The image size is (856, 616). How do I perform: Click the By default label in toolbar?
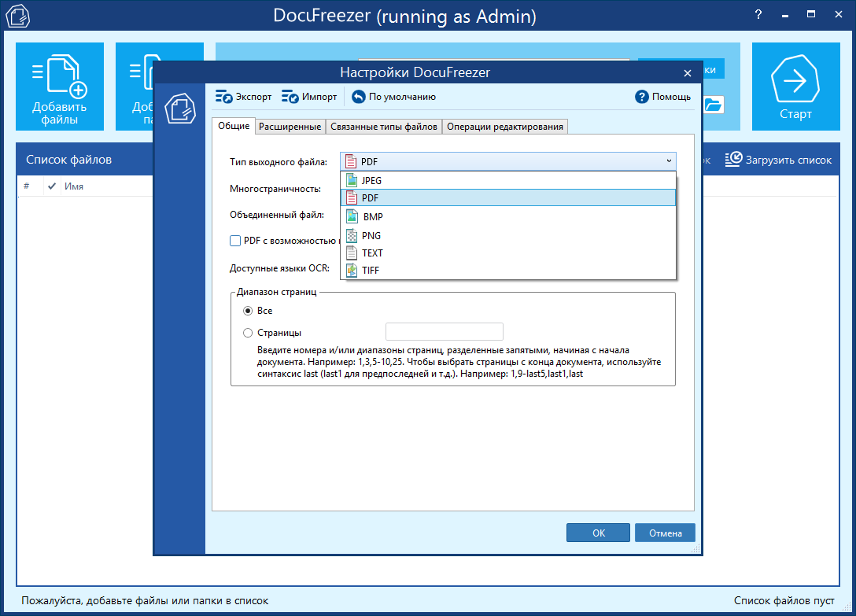[x=402, y=97]
